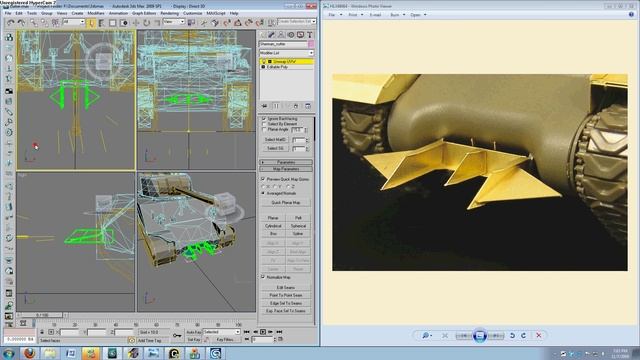Open Select by Name tool

point(101,23)
